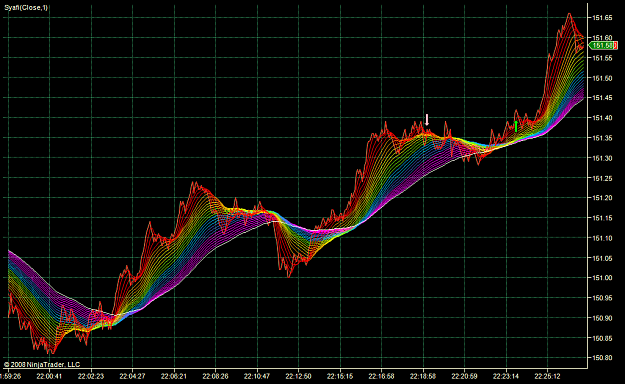This screenshot has width=625, height=384.
Task: Click the 22:02:23 time axis label
Action: pos(90,376)
